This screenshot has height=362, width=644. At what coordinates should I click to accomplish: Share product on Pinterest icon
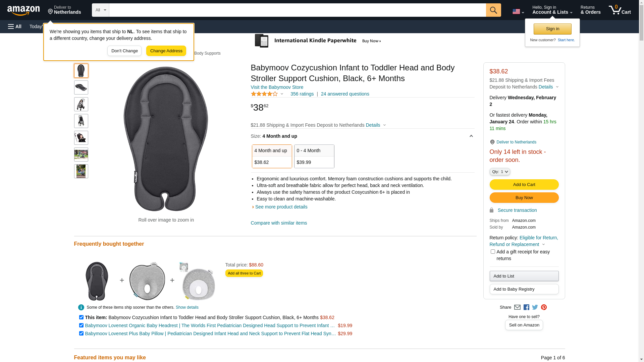click(x=544, y=307)
